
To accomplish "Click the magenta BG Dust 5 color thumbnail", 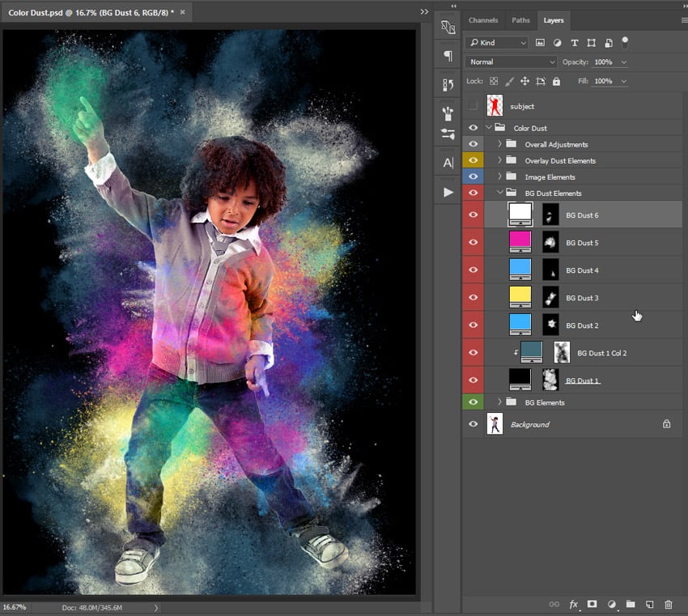I will click(x=520, y=241).
